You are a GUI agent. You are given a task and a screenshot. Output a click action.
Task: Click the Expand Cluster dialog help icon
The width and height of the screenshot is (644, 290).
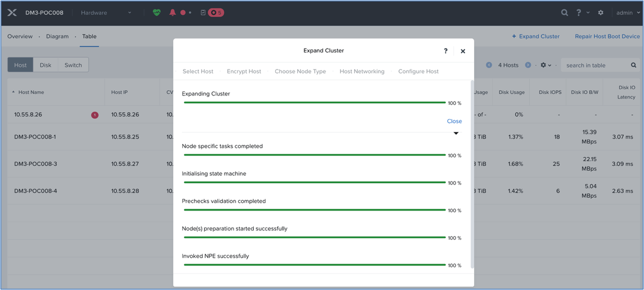click(x=445, y=51)
